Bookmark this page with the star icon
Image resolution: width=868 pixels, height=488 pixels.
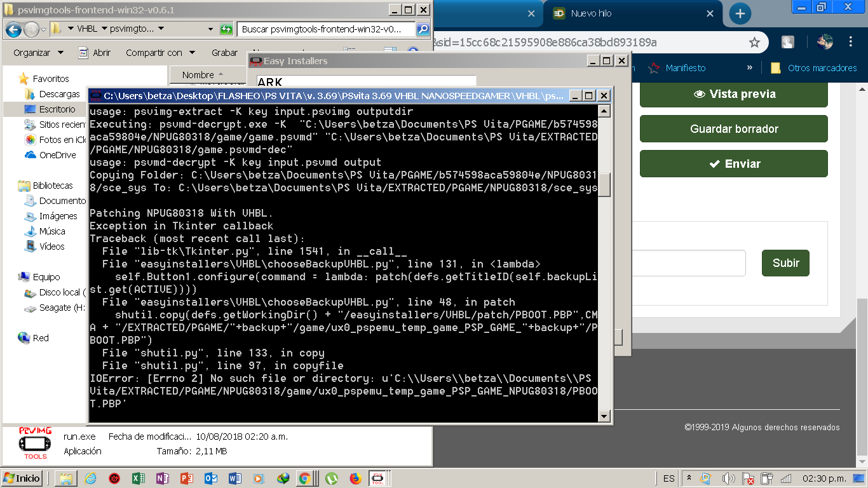[754, 43]
